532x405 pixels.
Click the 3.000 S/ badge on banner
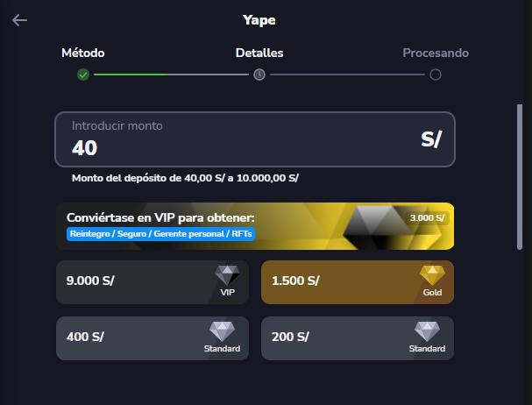428,217
